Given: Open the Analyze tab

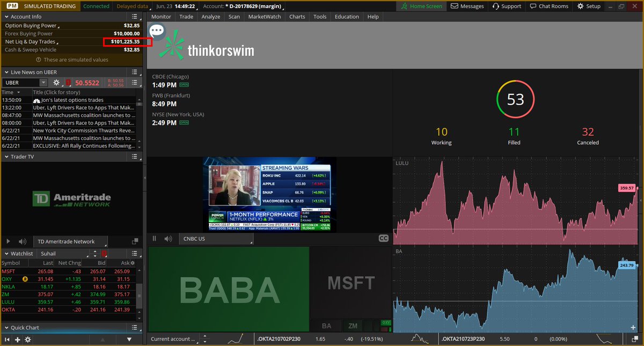Looking at the screenshot, I should pyautogui.click(x=211, y=17).
